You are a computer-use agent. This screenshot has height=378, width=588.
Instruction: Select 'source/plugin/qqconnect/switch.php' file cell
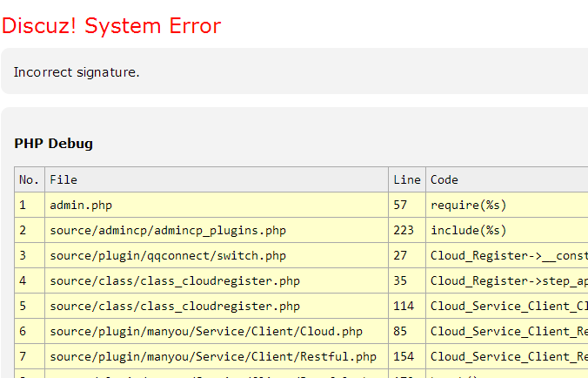tap(217, 255)
